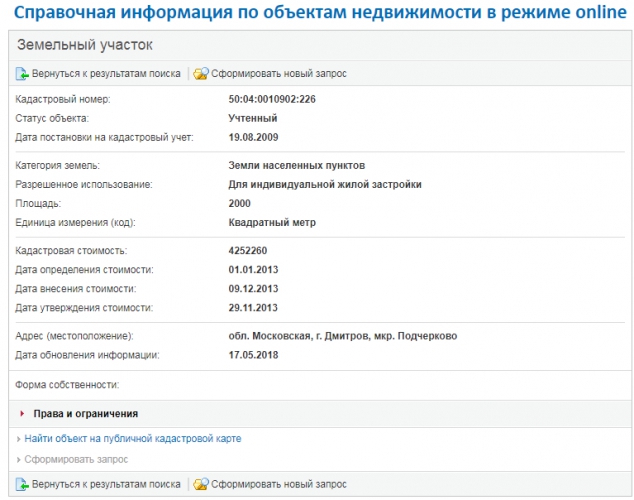Screen dimensions: 634x500
Task: Click chevron before 'Найти объект' link
Action: pyautogui.click(x=19, y=439)
